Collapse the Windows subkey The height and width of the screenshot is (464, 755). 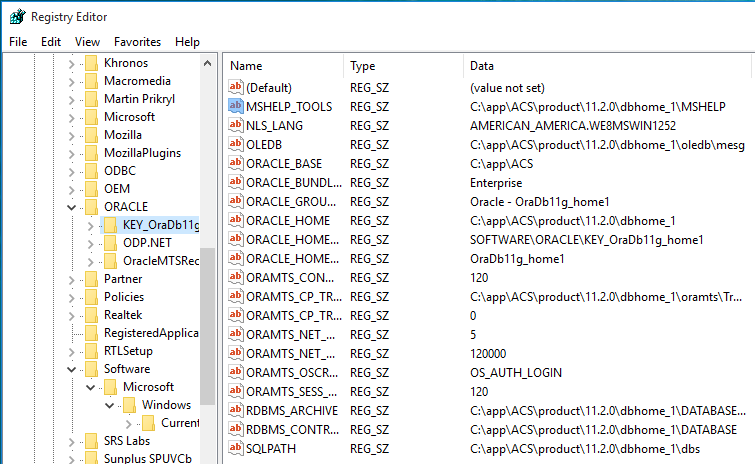[x=109, y=406]
